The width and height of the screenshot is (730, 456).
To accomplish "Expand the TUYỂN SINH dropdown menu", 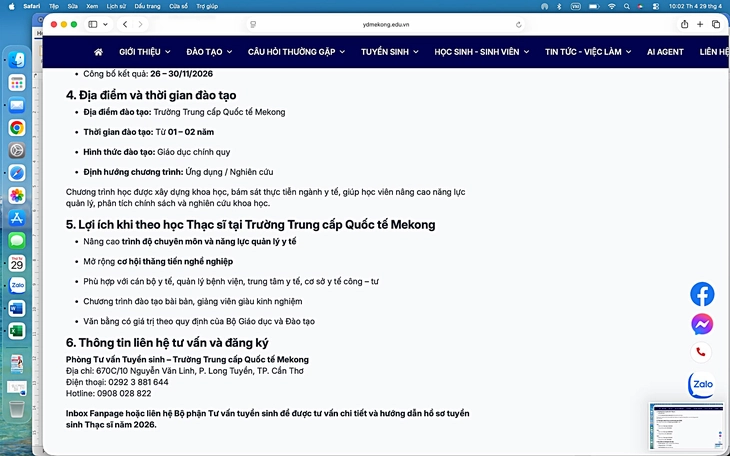I will tap(390, 52).
